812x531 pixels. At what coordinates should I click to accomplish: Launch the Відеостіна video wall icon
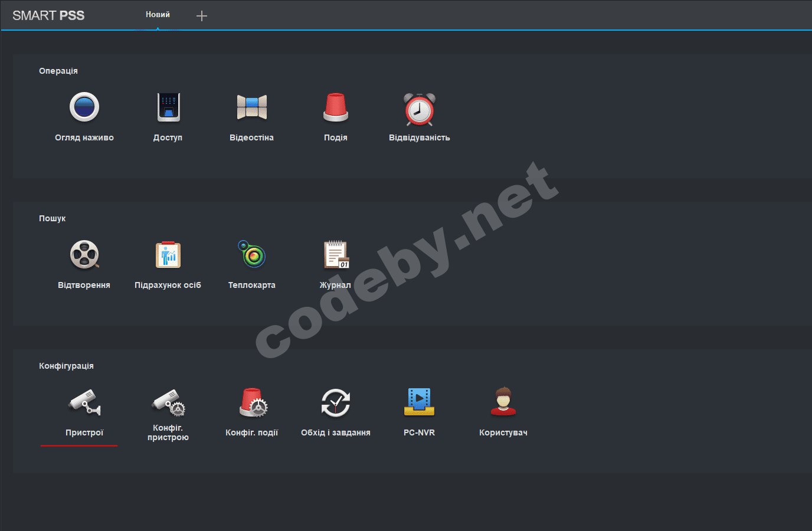click(x=252, y=107)
